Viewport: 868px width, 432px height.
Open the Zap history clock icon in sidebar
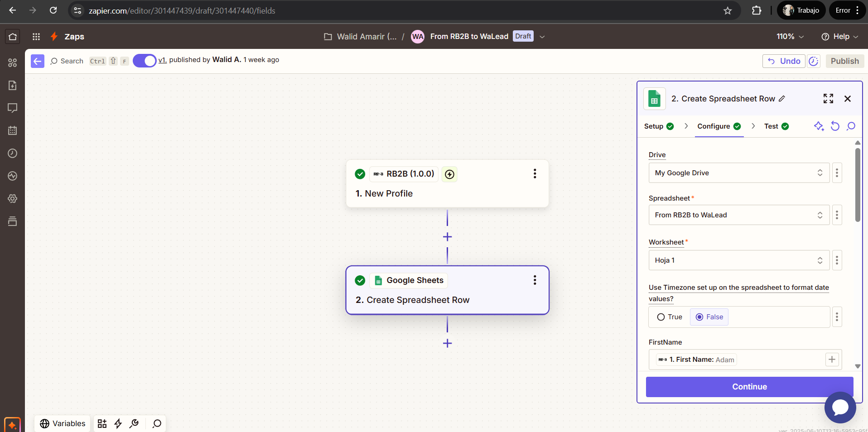pos(13,154)
